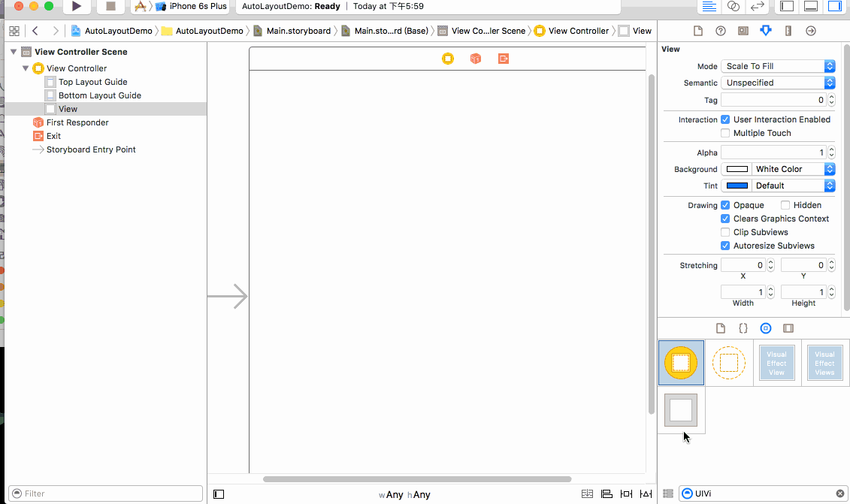Image resolution: width=850 pixels, height=504 pixels.
Task: Uncheck User Interaction Enabled
Action: (725, 119)
